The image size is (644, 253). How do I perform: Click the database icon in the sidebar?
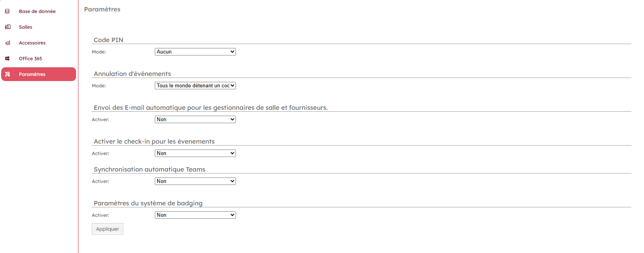tap(7, 11)
